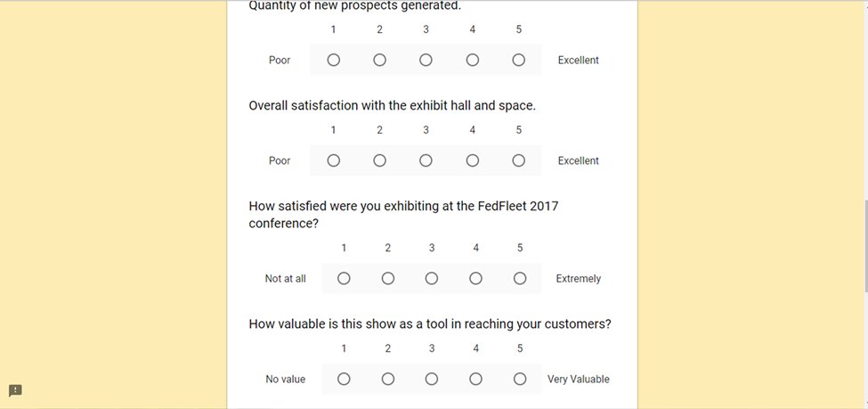Screen dimensions: 868x409
Task: Choose rating 1 for exhibit hall satisfaction
Action: (334, 161)
